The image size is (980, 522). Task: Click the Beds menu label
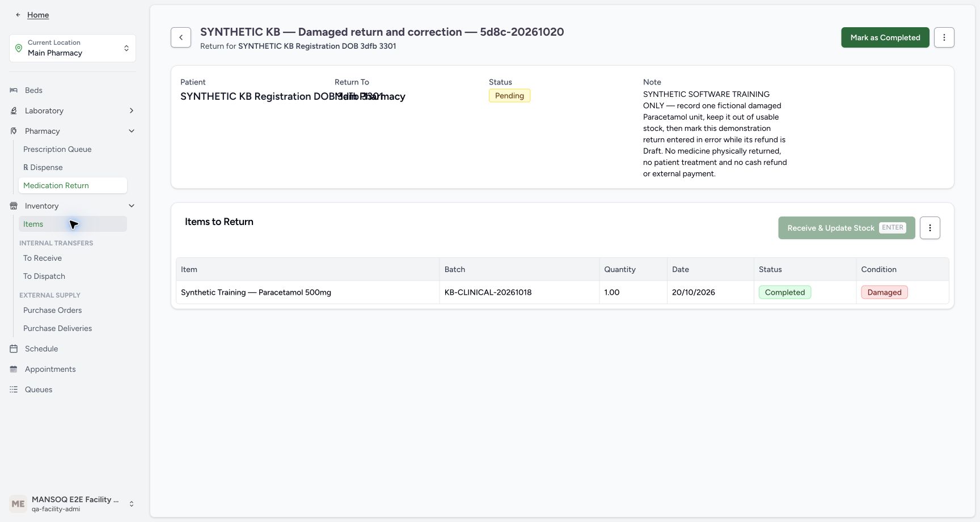click(x=33, y=90)
